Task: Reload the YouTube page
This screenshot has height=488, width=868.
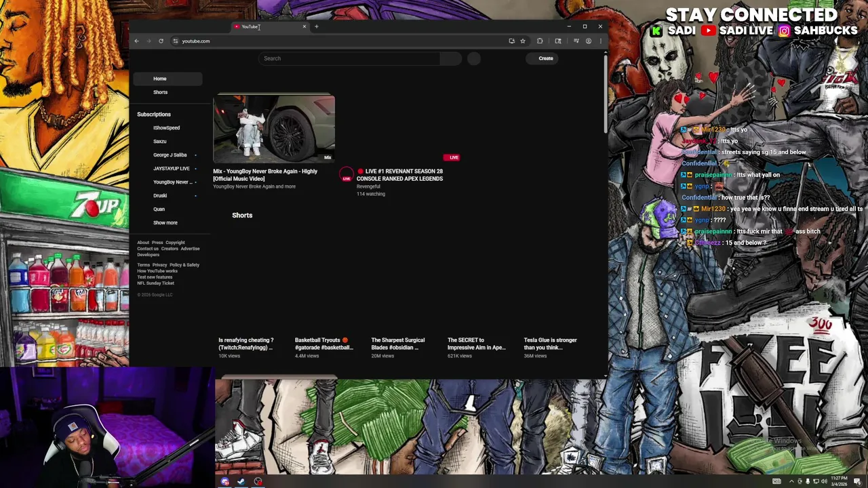Action: (161, 41)
